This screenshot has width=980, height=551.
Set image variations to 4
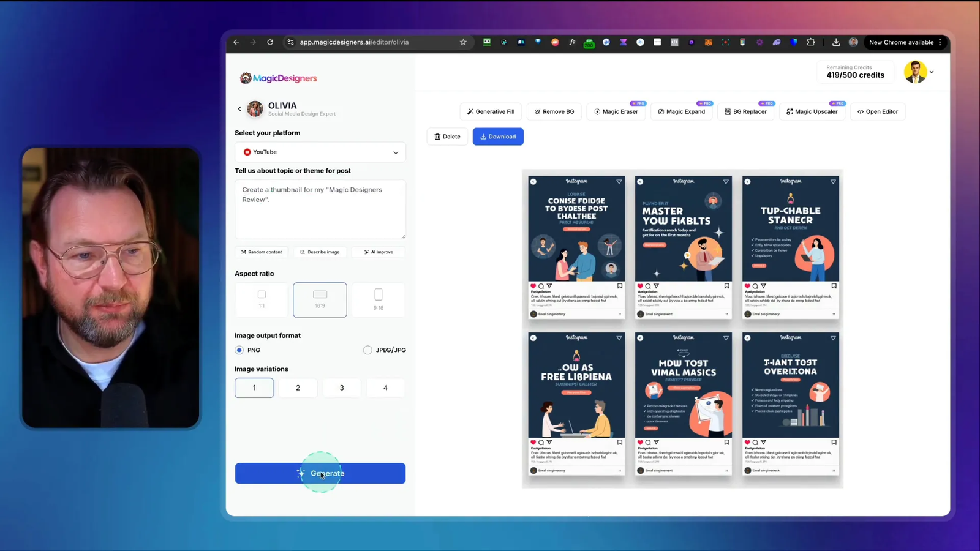coord(385,388)
